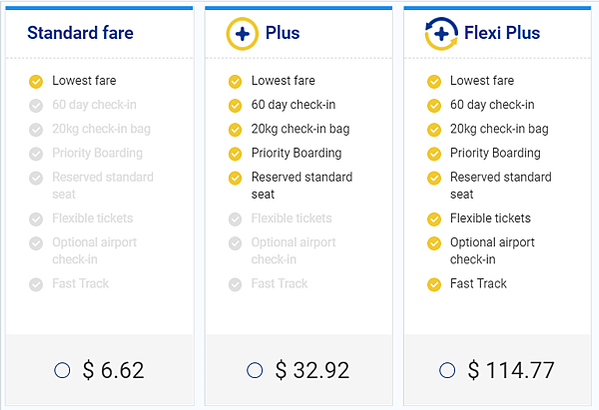The image size is (599, 410).
Task: Select the Standard fare $6.62 radio button
Action: [62, 370]
